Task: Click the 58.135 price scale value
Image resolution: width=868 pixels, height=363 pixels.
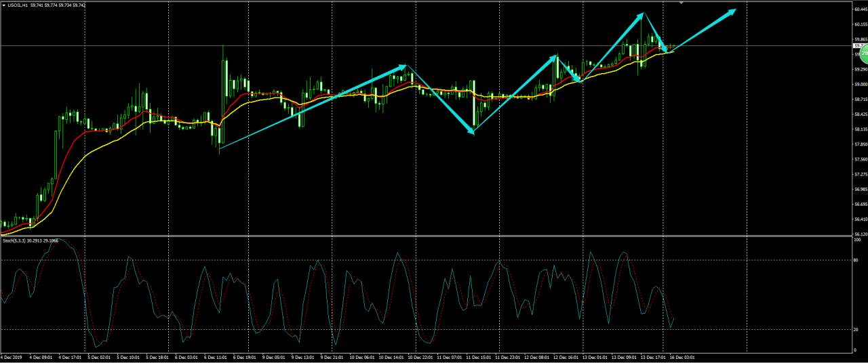Action: [861, 129]
